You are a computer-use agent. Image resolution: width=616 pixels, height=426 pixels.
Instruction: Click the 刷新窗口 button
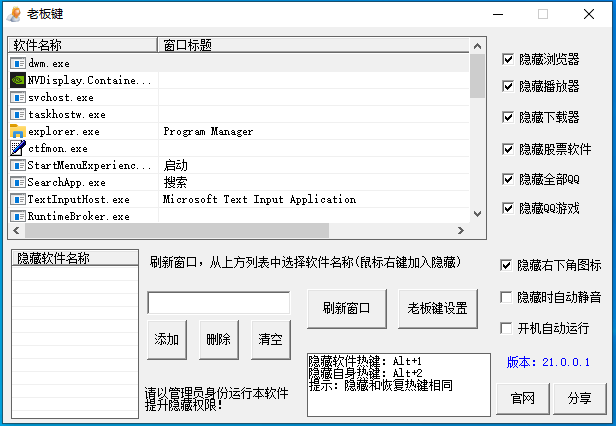[348, 308]
